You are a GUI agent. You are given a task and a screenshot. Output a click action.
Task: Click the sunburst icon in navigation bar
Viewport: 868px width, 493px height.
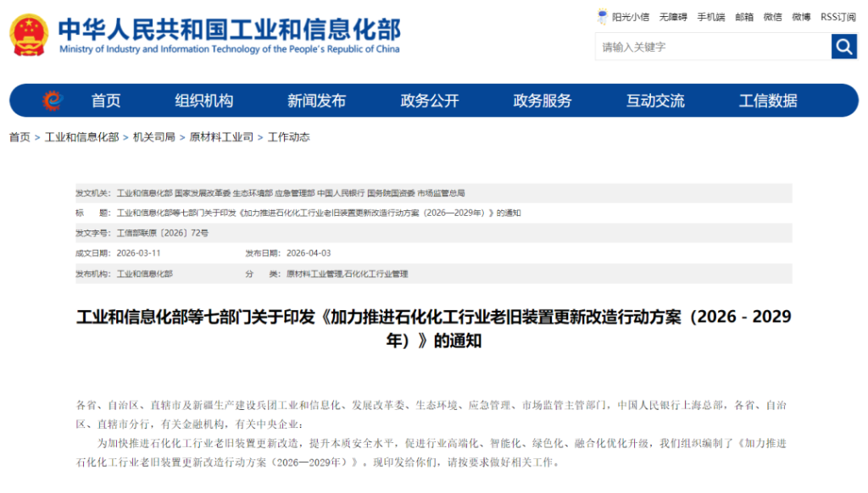pyautogui.click(x=53, y=101)
